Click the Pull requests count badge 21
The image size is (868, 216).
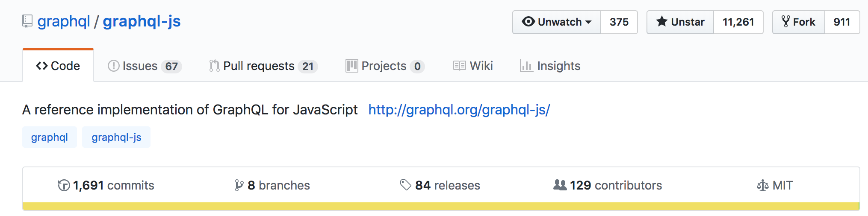(308, 67)
